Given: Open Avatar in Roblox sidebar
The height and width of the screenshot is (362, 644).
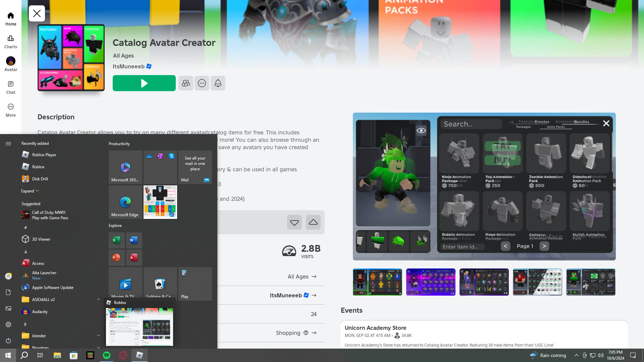Looking at the screenshot, I should coord(11,64).
